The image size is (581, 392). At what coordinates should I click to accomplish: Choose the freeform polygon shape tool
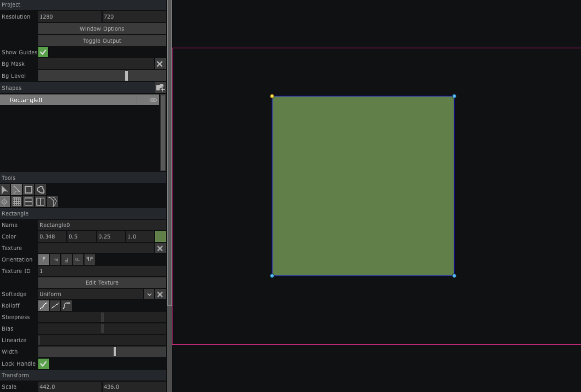[x=41, y=190]
